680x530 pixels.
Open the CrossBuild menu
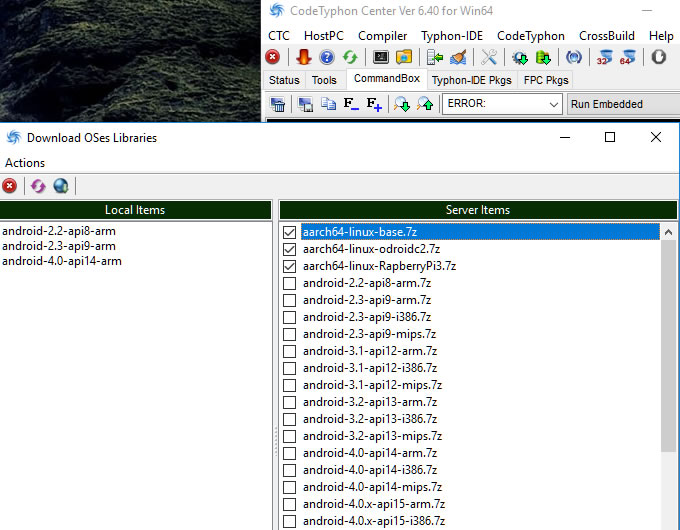(x=607, y=36)
